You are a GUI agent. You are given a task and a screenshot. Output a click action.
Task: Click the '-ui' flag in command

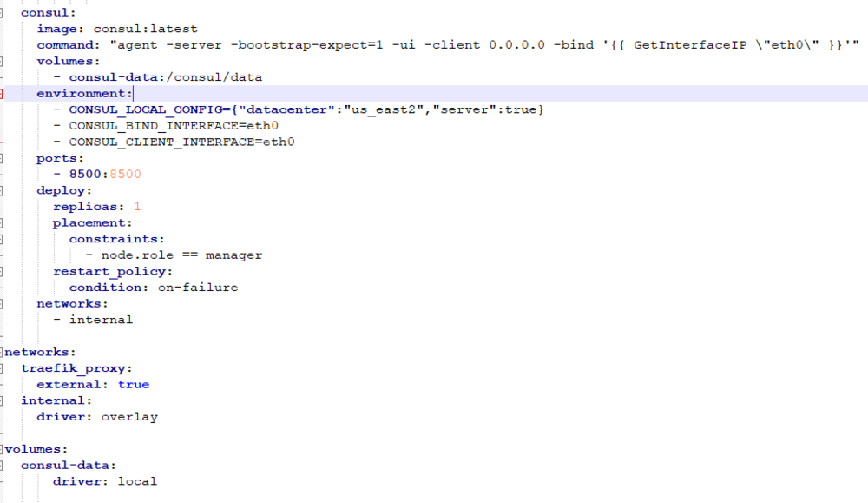[x=404, y=45]
